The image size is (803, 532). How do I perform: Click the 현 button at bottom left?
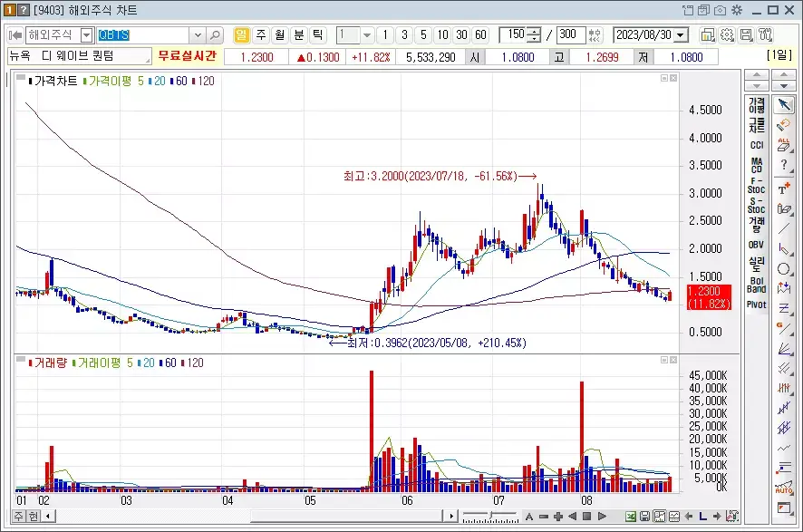coord(33,516)
